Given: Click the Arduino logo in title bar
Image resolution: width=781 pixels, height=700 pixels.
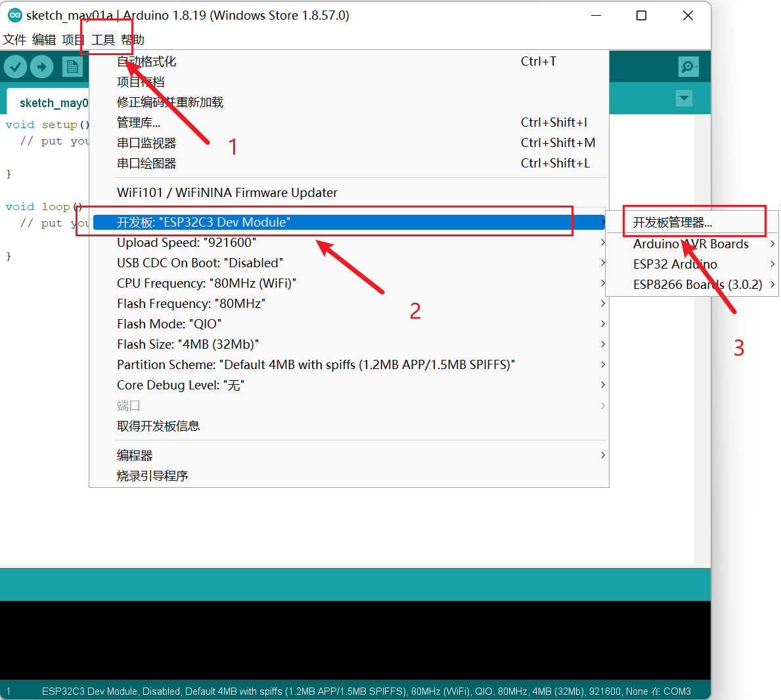Looking at the screenshot, I should (x=15, y=16).
